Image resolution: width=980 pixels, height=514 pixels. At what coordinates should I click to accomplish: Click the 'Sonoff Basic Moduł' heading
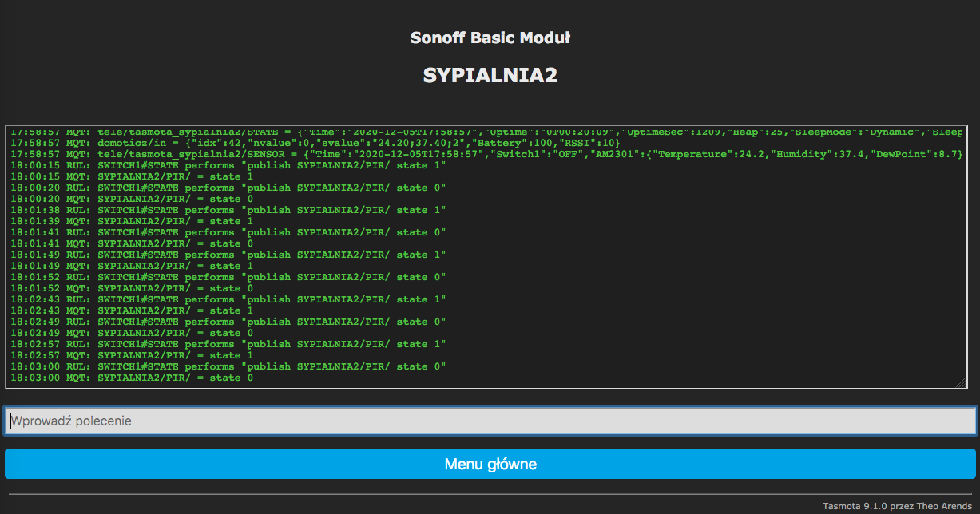coord(490,38)
